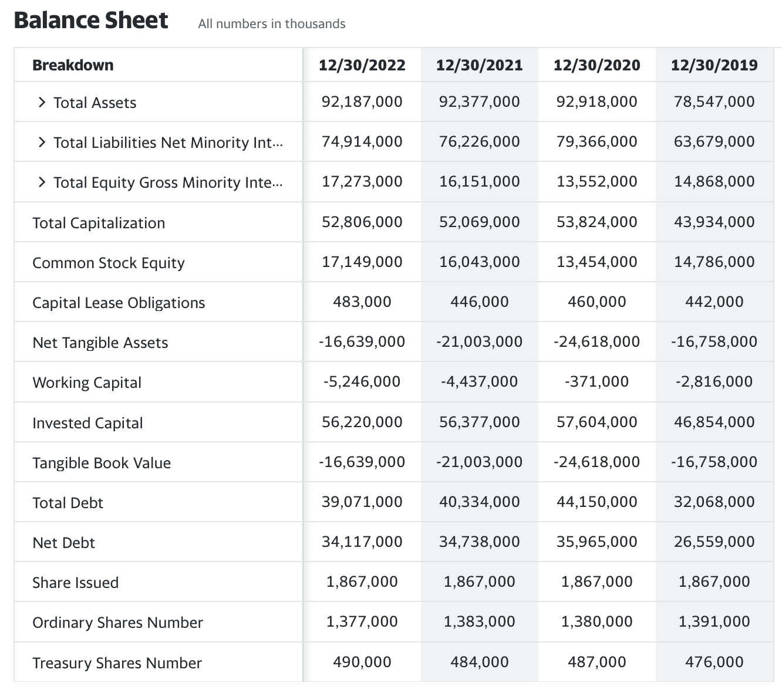Screen dimensions: 782x700
Task: Click Ordinary Shares 2021 value 1,383,000
Action: point(480,621)
